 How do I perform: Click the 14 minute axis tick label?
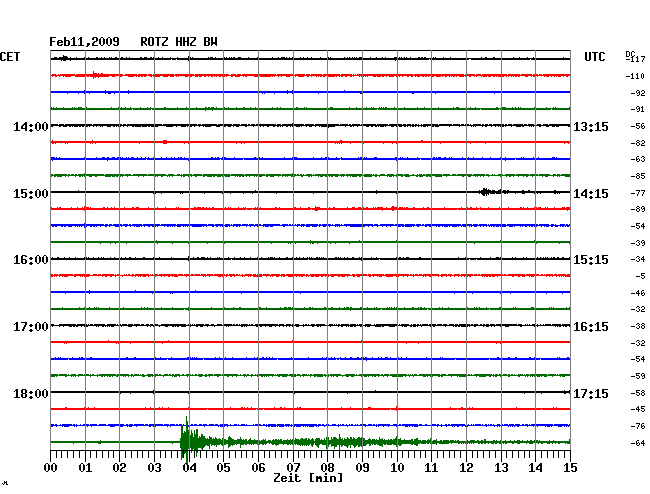(536, 468)
